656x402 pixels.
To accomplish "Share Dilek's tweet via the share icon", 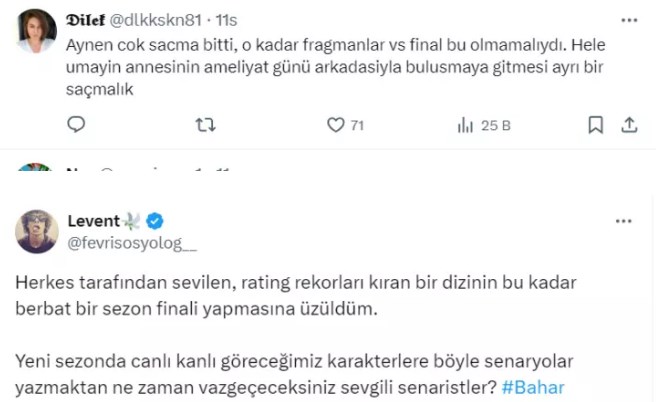I will tap(630, 125).
